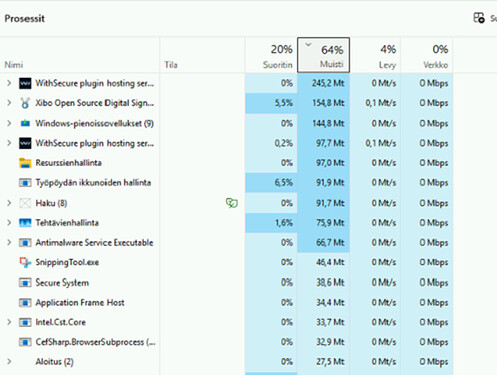Select the Resurssienhallinta folder icon
This screenshot has width=497, height=375.
(x=25, y=163)
